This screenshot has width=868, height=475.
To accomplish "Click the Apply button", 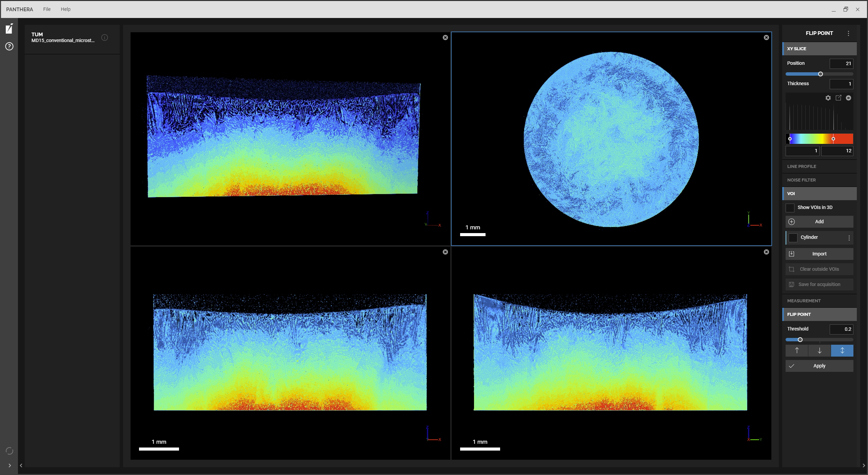I will point(819,366).
